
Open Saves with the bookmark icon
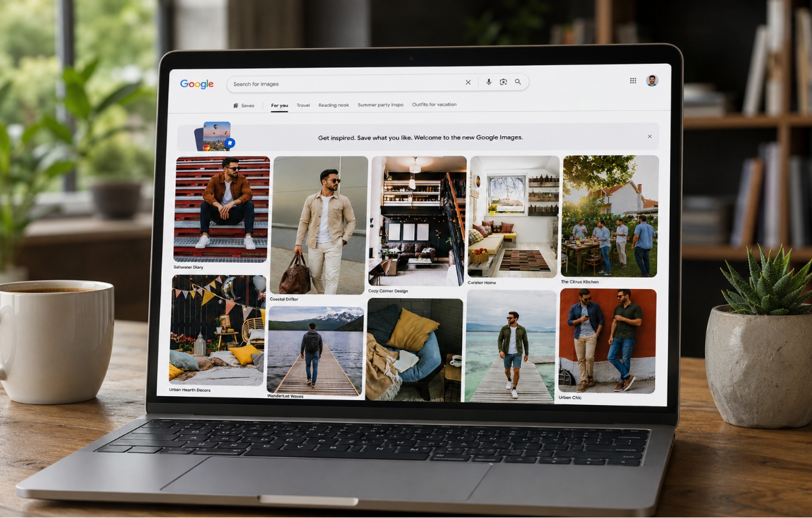pyautogui.click(x=244, y=106)
